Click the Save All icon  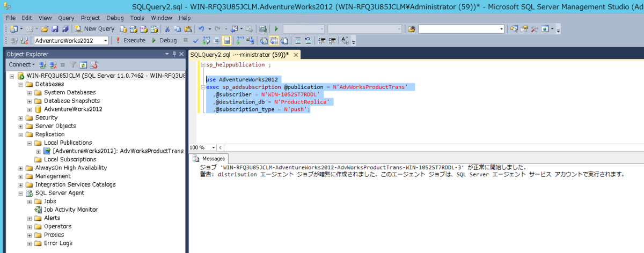coord(65,28)
